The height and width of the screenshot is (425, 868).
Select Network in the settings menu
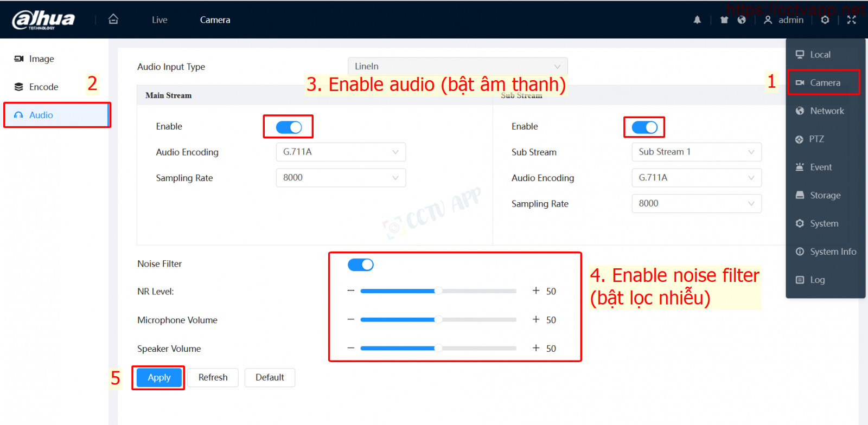click(x=825, y=111)
